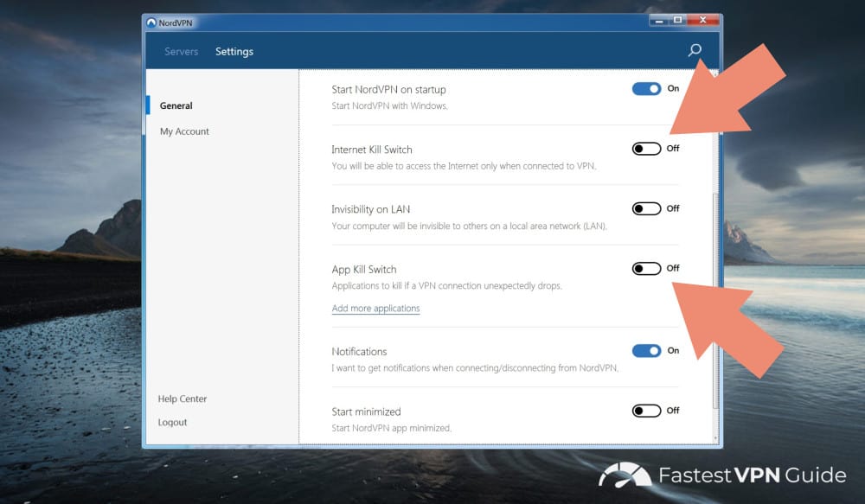Open the Help Center link
865x504 pixels.
[x=182, y=399]
